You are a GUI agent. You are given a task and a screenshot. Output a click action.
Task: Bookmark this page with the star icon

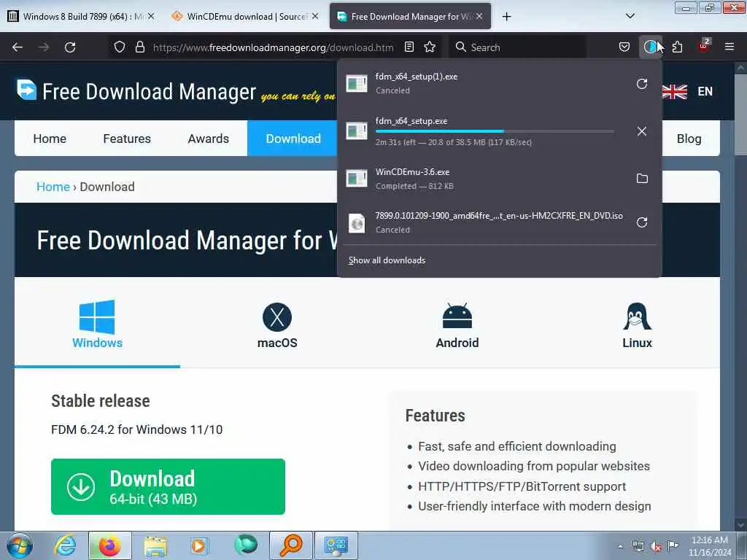pyautogui.click(x=430, y=47)
